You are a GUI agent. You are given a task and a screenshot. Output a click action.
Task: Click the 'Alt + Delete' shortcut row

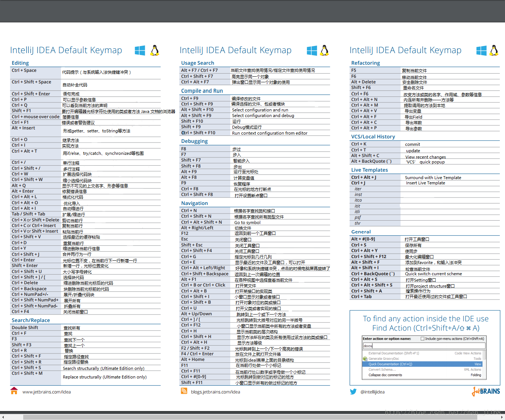[425, 82]
